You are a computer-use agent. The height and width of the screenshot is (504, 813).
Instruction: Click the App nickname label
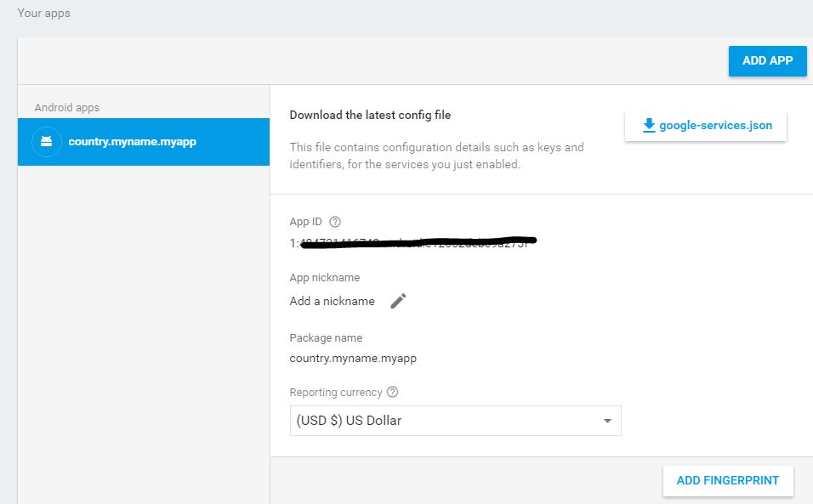click(x=324, y=278)
